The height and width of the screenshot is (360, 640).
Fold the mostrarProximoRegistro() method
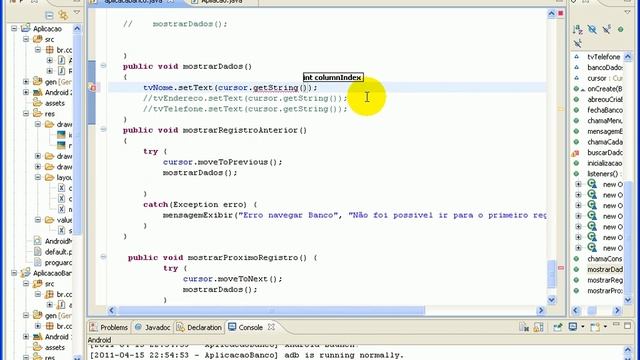coord(103,257)
